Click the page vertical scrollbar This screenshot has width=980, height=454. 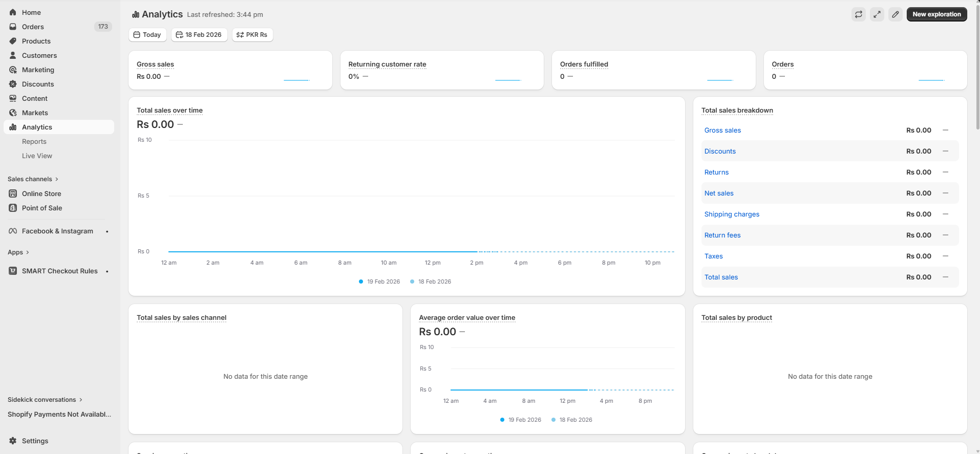click(977, 67)
